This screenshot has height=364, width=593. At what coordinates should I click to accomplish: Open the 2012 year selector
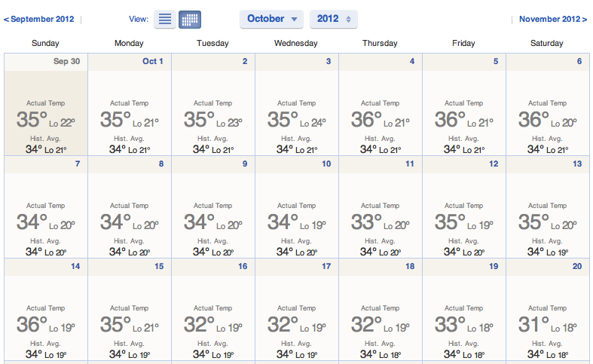tap(334, 19)
